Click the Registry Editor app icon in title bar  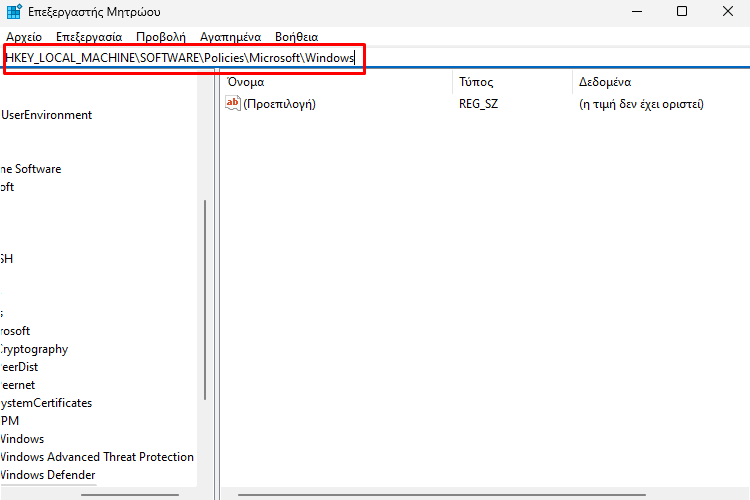[x=14, y=11]
